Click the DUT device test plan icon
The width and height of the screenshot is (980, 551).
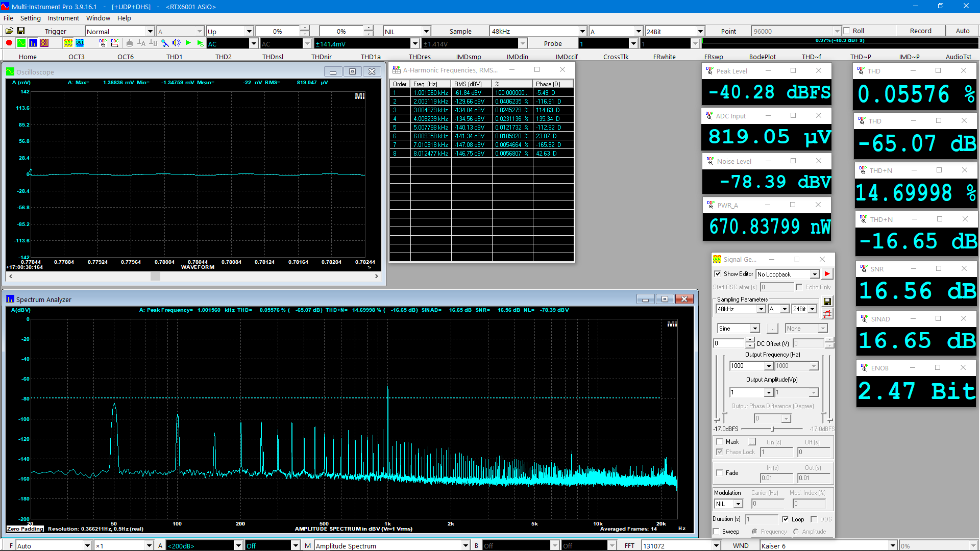[80, 43]
